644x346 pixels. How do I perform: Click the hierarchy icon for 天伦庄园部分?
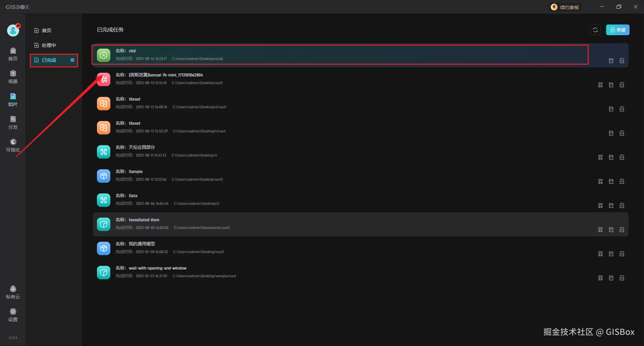tap(600, 157)
